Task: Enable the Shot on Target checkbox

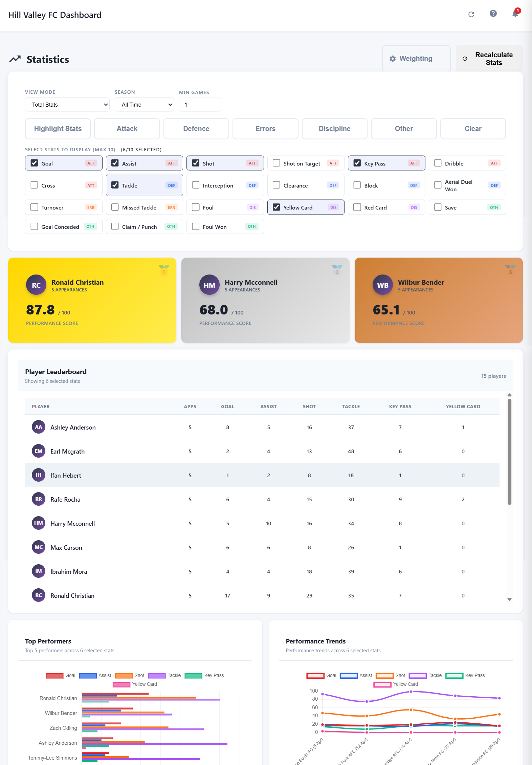Action: click(x=276, y=163)
